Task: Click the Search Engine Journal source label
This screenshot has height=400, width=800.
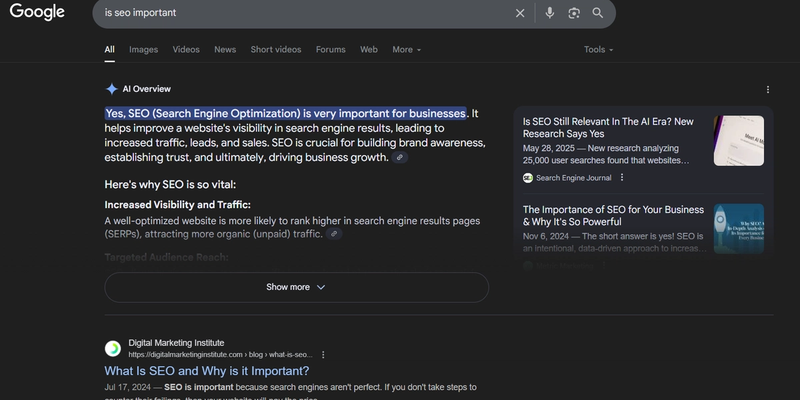Action: [573, 178]
